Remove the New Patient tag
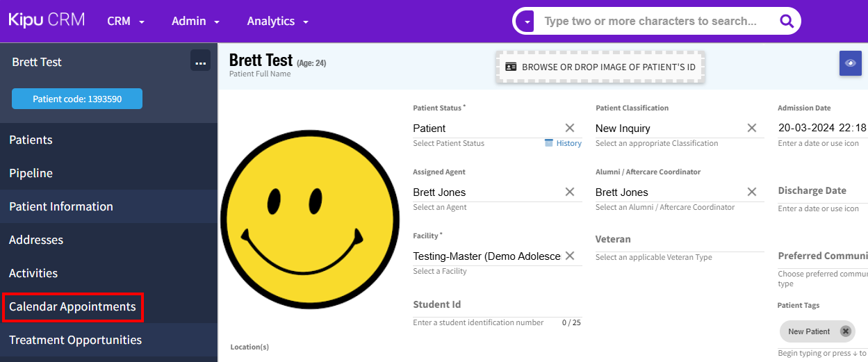The width and height of the screenshot is (868, 362). 845,331
